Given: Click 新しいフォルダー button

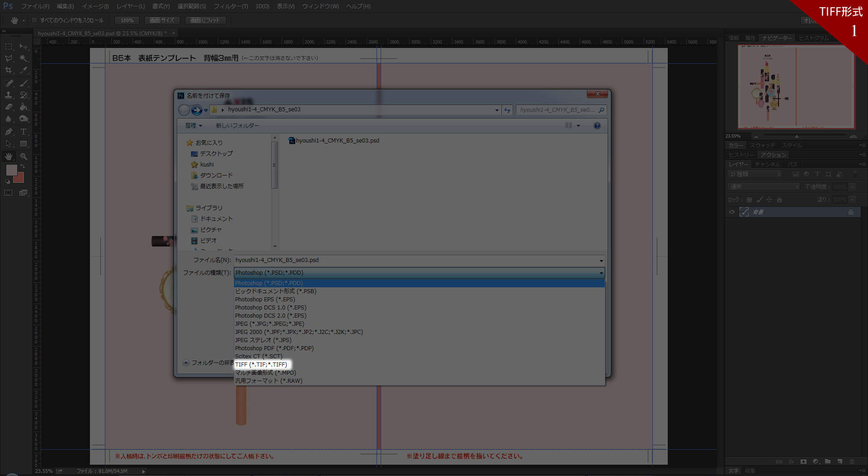Looking at the screenshot, I should click(237, 126).
